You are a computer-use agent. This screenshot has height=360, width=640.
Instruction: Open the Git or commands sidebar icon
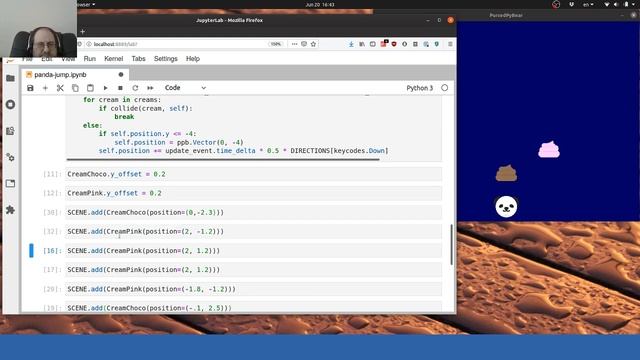pos(11,131)
